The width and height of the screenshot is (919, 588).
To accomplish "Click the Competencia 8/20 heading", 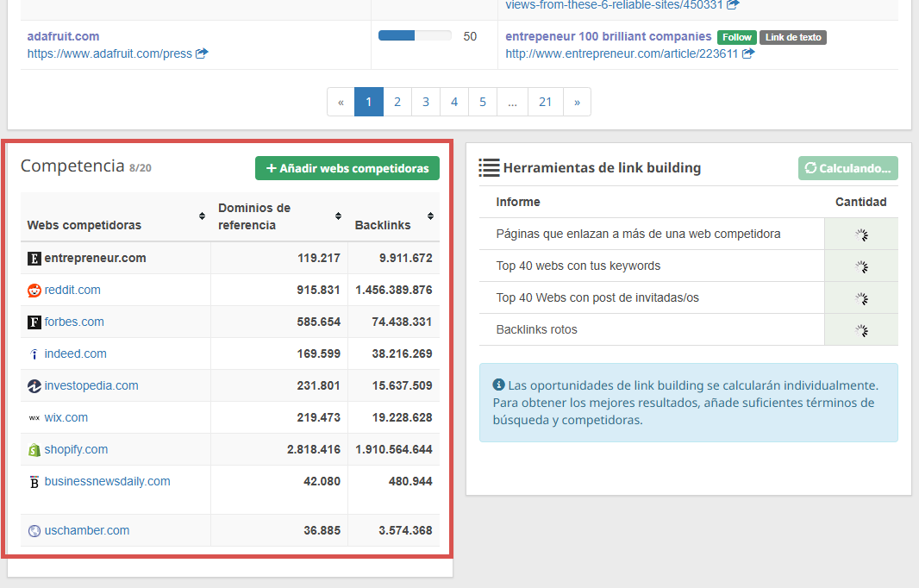I will coord(86,166).
